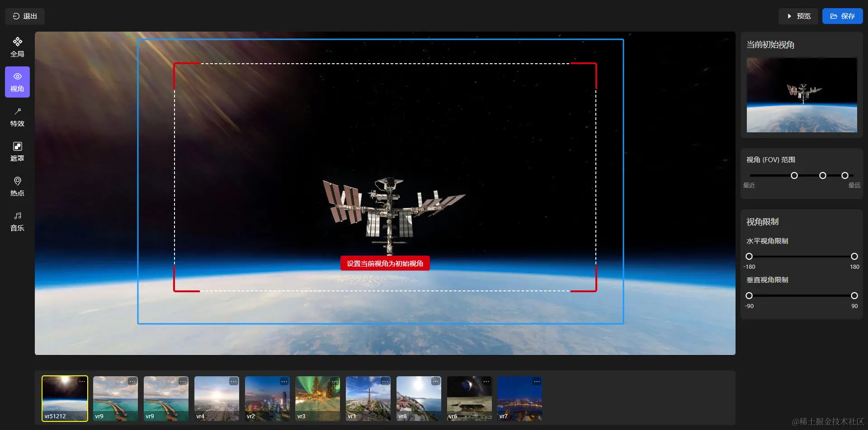
Task: Select the vr51212 scene thumbnail
Action: pyautogui.click(x=65, y=399)
